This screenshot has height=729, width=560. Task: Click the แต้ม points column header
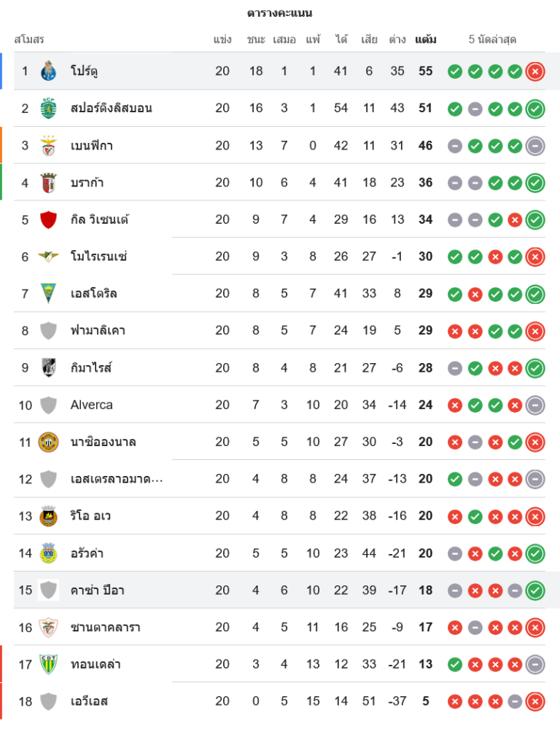[x=425, y=39]
